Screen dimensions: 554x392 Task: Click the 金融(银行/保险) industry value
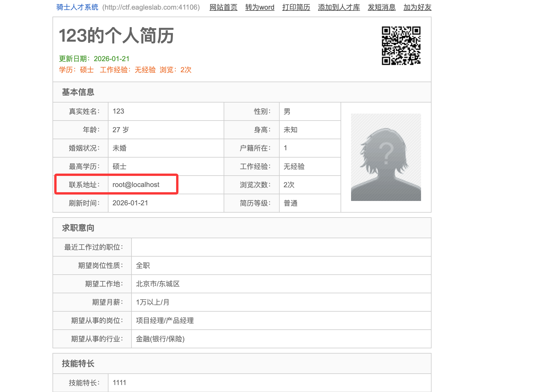[160, 339]
